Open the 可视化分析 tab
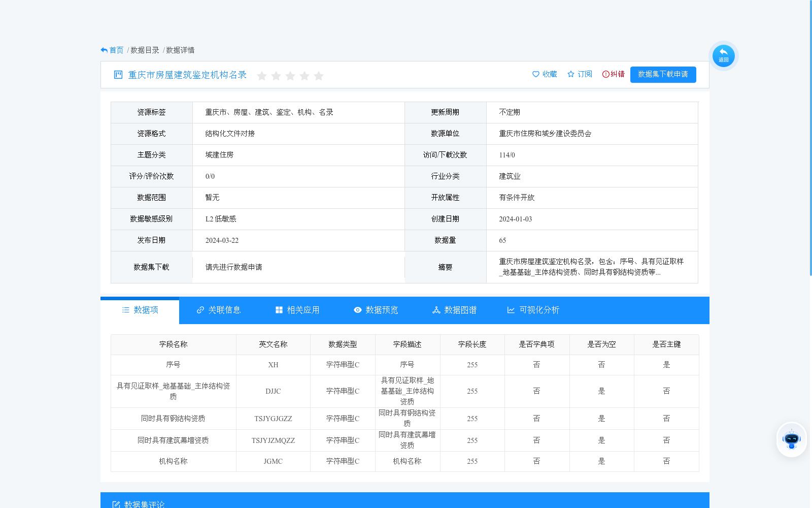 (533, 310)
